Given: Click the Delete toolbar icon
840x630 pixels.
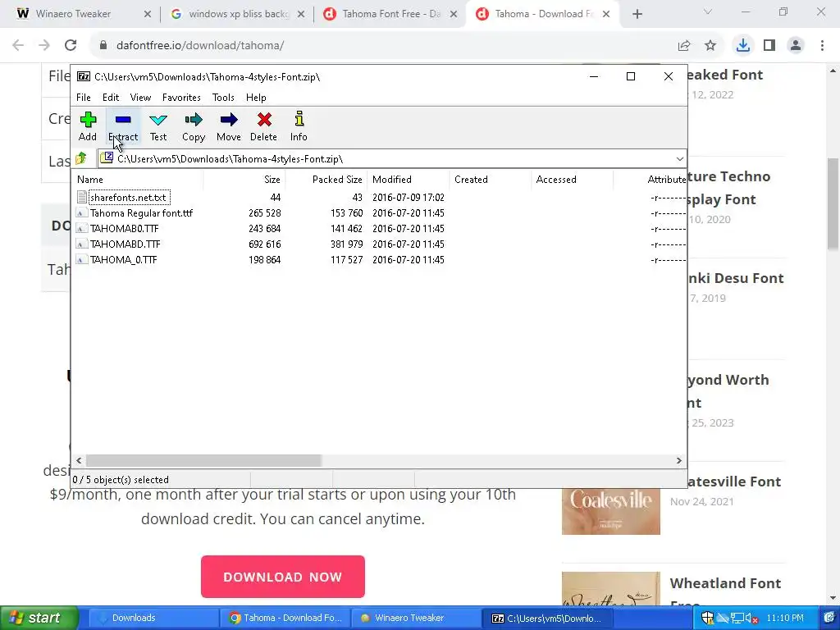Looking at the screenshot, I should pos(263,126).
